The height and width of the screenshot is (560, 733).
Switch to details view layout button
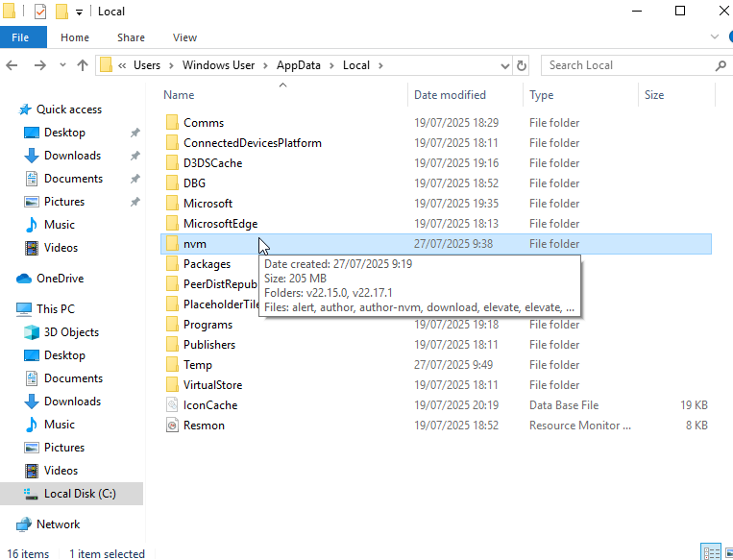(x=711, y=552)
